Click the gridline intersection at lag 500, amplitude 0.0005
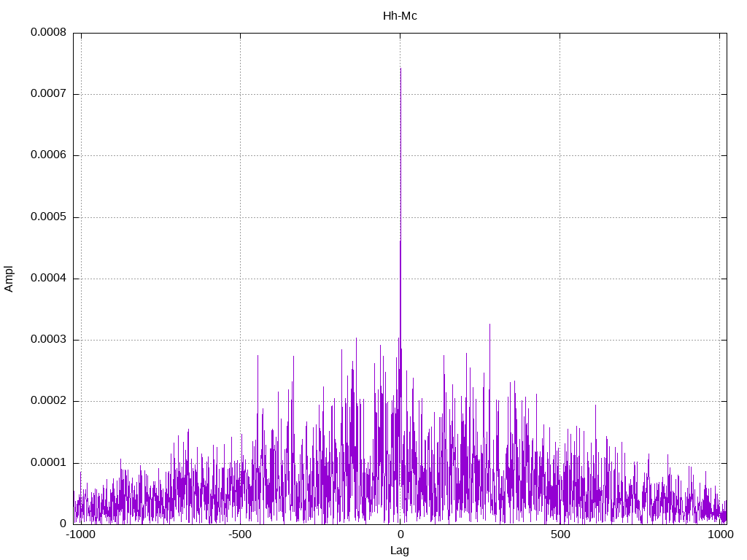This screenshot has width=747, height=560. click(x=560, y=217)
